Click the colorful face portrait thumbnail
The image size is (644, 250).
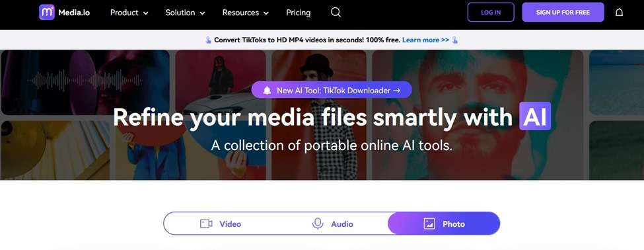click(478, 115)
